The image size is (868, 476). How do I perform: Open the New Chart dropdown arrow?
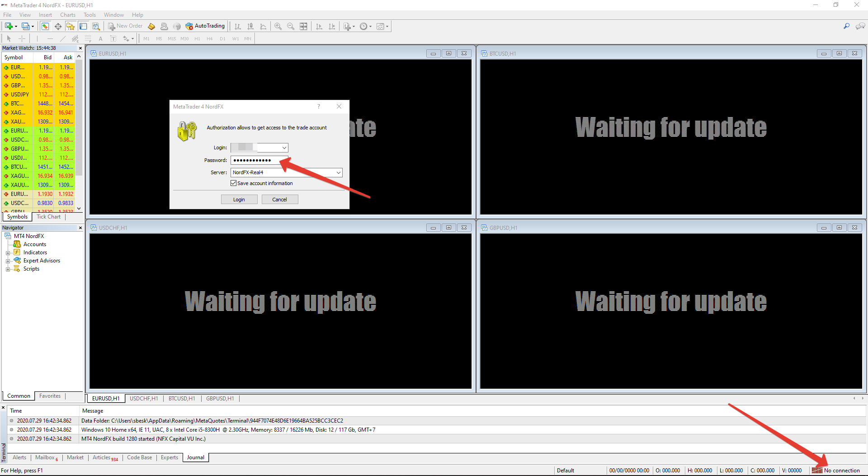[16, 27]
